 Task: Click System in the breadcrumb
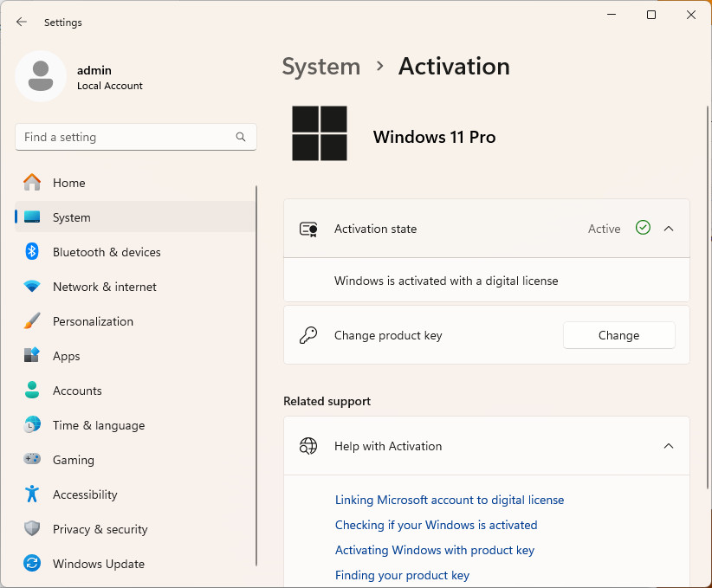(321, 67)
